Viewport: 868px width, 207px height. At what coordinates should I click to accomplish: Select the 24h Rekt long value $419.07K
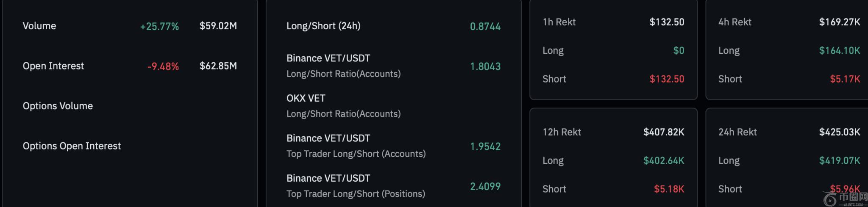(x=839, y=160)
